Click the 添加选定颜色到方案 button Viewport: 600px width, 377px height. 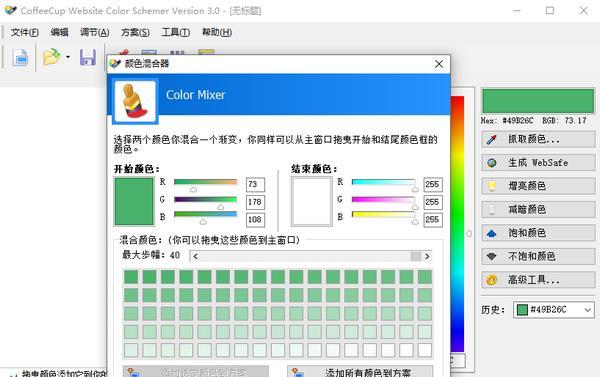pos(196,372)
